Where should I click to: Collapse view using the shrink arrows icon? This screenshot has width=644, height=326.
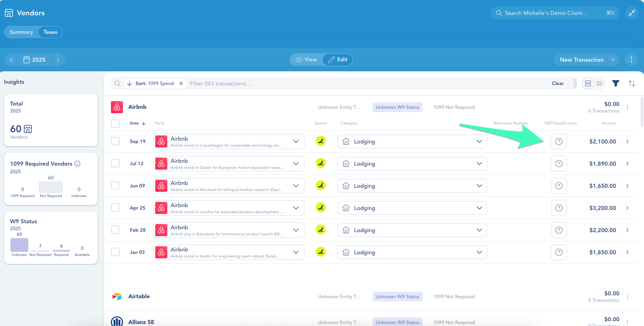[631, 13]
